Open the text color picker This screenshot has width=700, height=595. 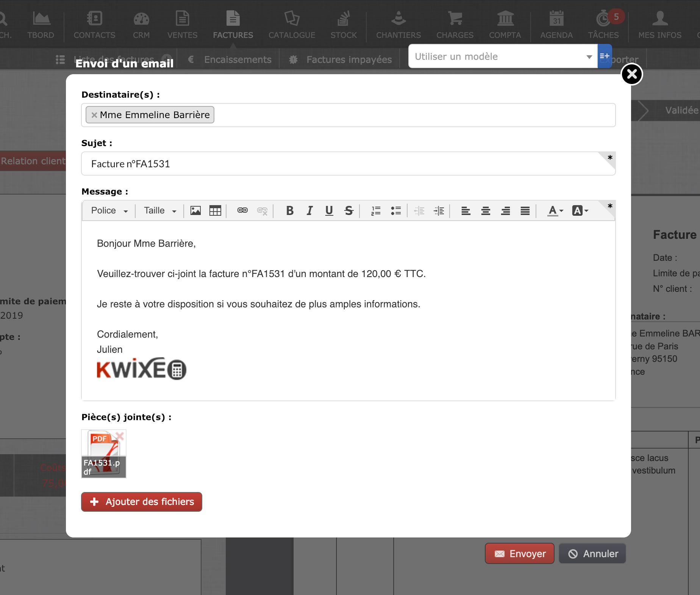click(555, 211)
